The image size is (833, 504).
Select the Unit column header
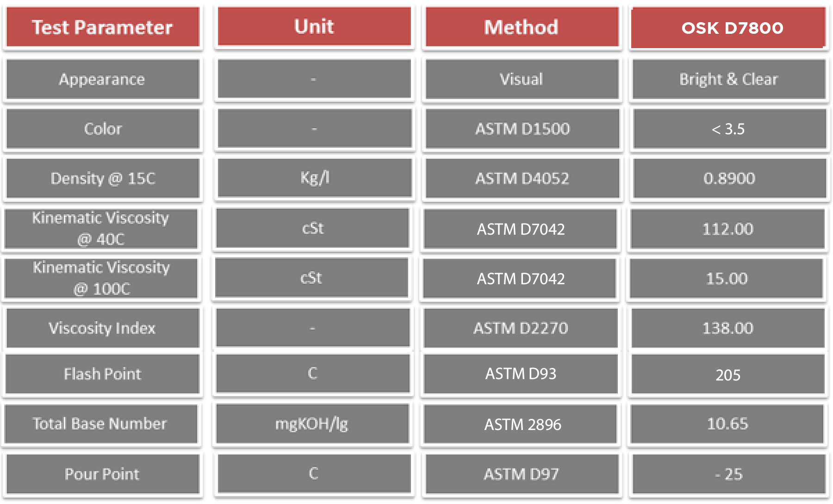point(314,26)
